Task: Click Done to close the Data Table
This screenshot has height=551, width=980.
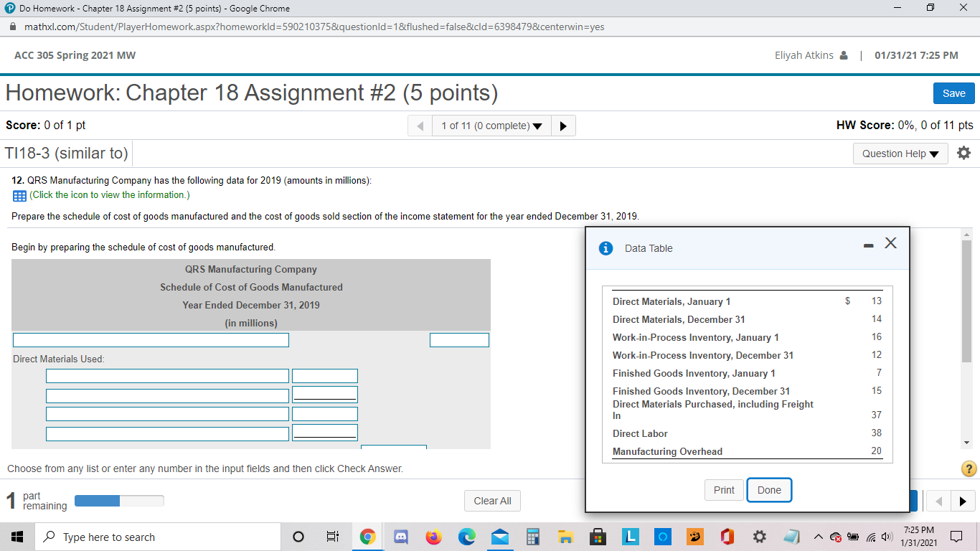Action: pos(769,490)
